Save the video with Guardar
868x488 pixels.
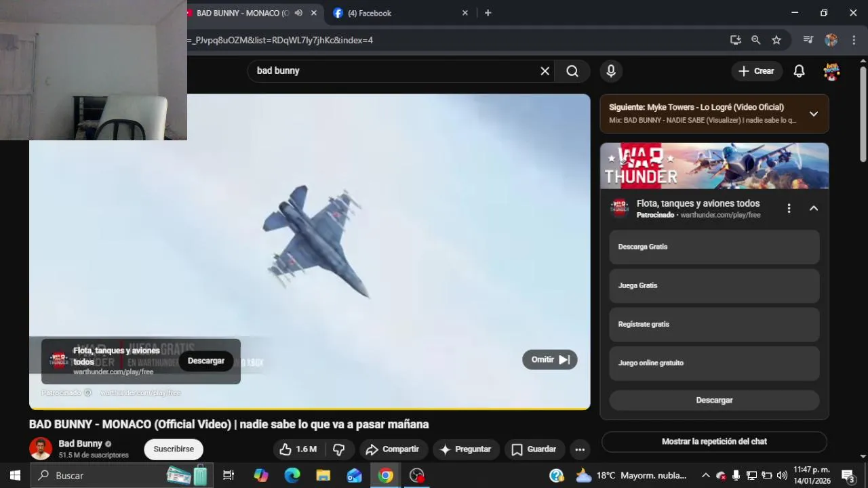(x=534, y=449)
